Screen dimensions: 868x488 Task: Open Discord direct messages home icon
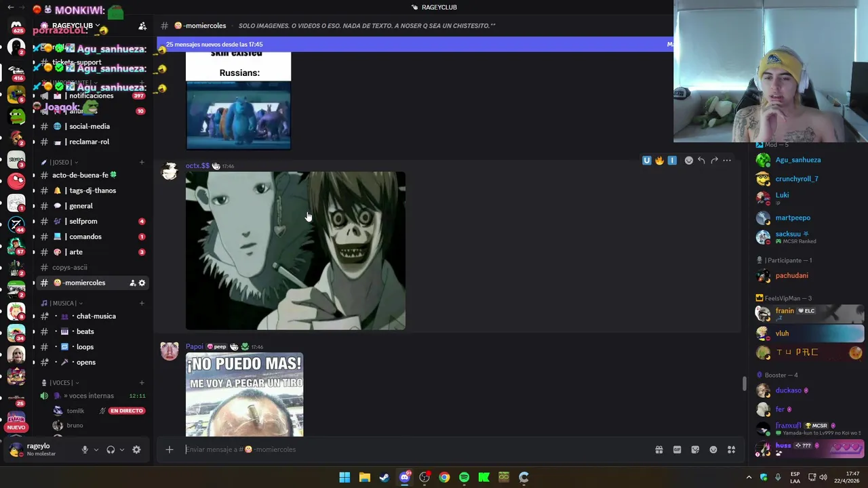[x=16, y=25]
